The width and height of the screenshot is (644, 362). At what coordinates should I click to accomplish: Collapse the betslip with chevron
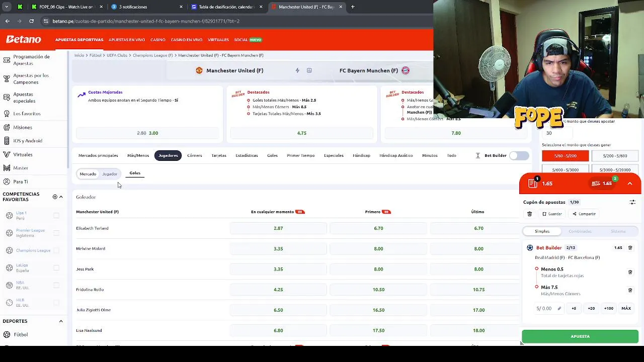pyautogui.click(x=630, y=184)
